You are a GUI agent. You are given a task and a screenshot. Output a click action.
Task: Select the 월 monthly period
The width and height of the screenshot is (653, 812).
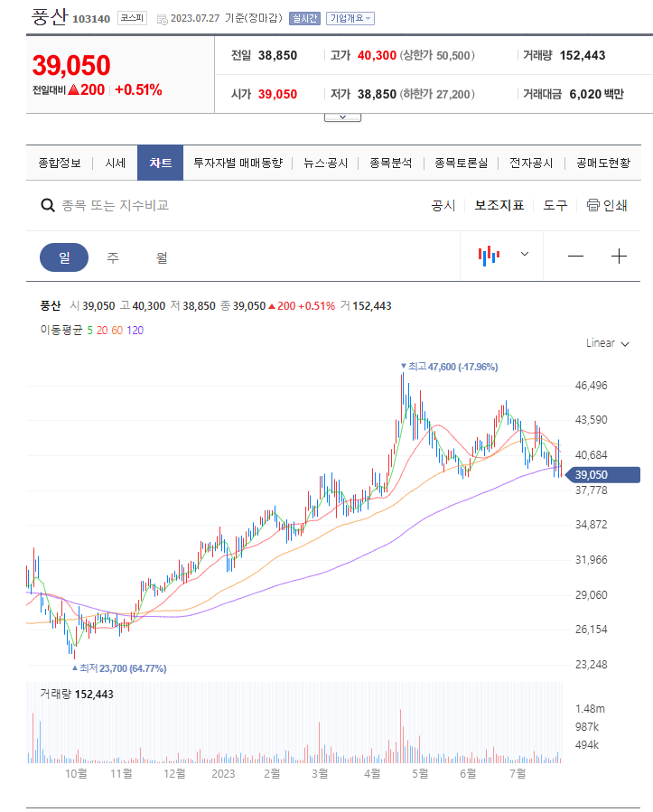pyautogui.click(x=162, y=257)
